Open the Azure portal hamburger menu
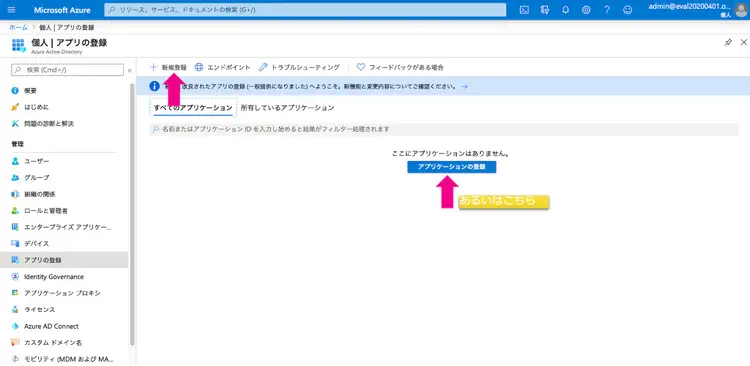 (x=12, y=10)
